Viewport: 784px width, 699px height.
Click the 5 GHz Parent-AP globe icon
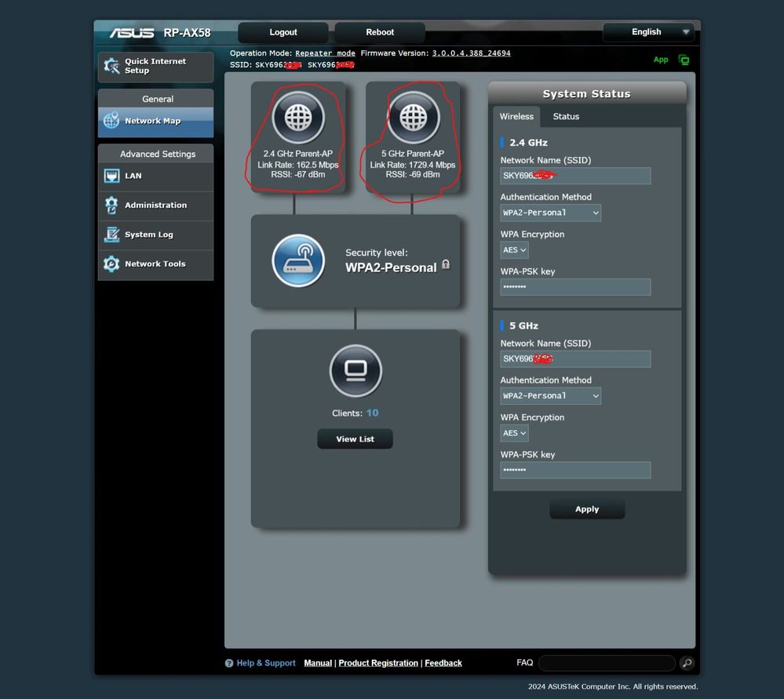(x=413, y=118)
